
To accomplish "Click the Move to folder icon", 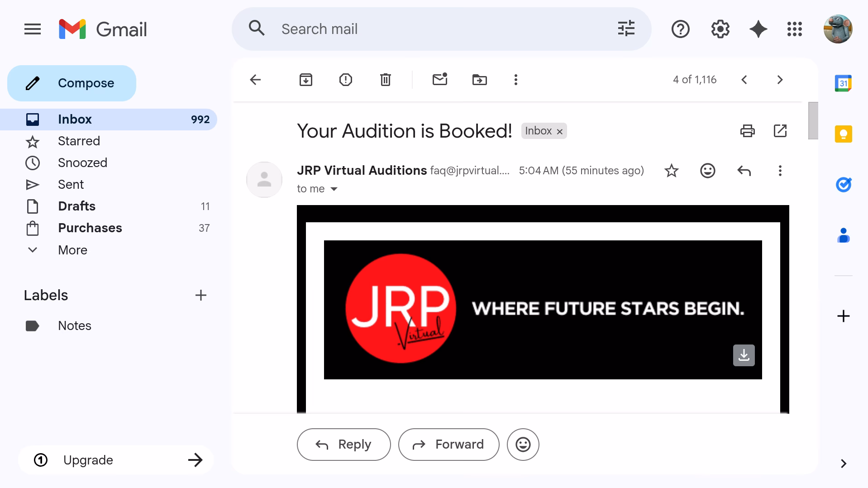I will [x=479, y=80].
